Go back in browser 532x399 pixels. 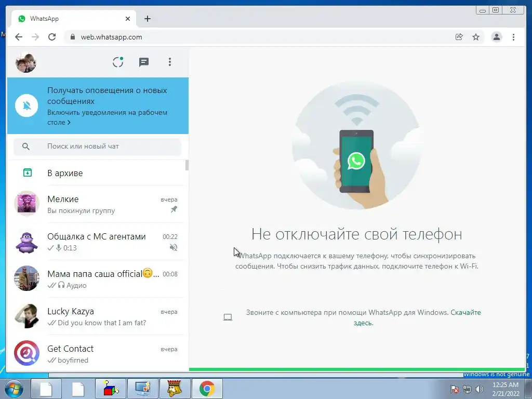[x=19, y=37]
